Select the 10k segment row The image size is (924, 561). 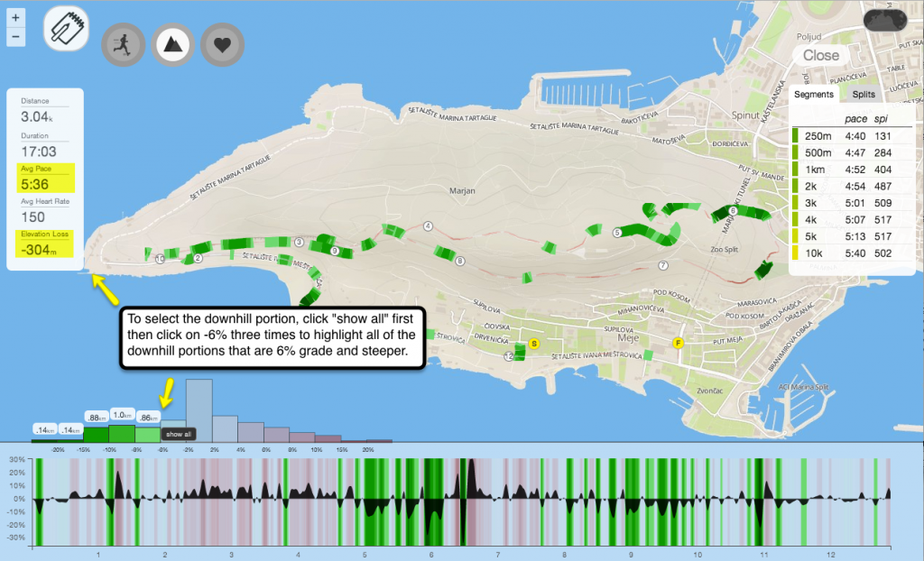(852, 253)
